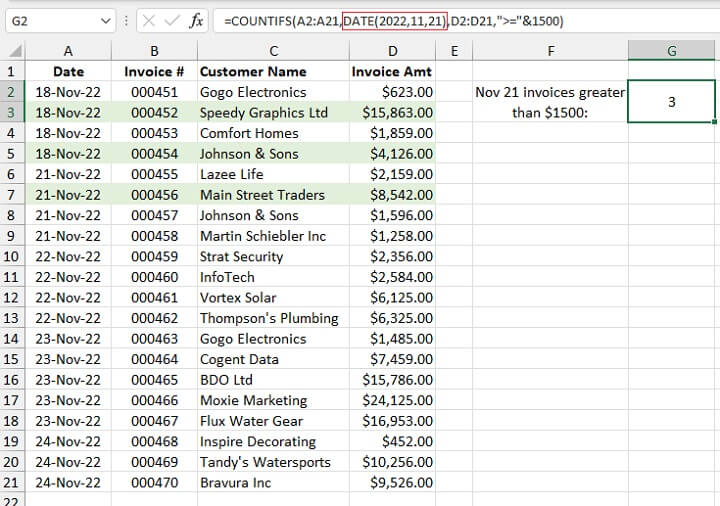This screenshot has height=506, width=720.
Task: Click the Cancel X icon in formula bar
Action: pyautogui.click(x=149, y=21)
